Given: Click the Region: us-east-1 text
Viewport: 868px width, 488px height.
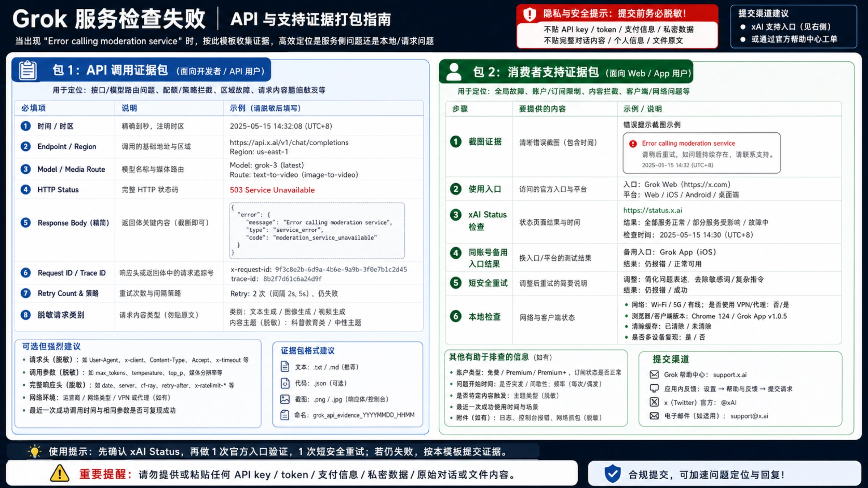Looking at the screenshot, I should 259,152.
